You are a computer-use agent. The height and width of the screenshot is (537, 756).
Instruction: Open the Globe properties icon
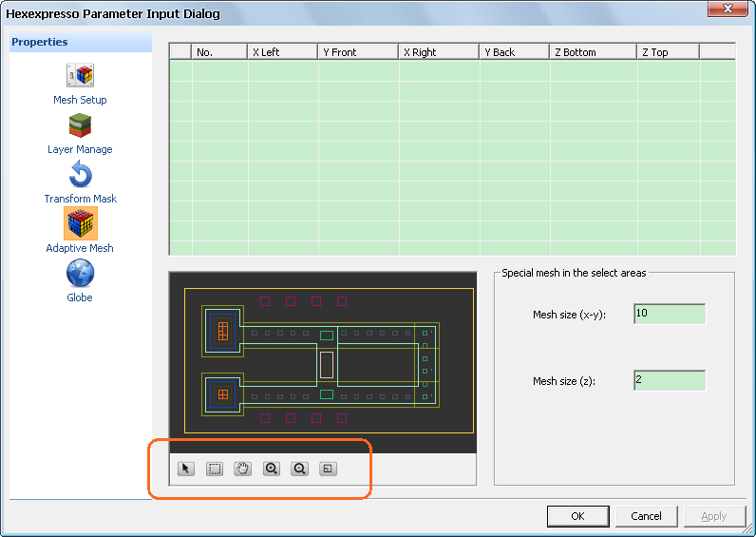pos(80,273)
